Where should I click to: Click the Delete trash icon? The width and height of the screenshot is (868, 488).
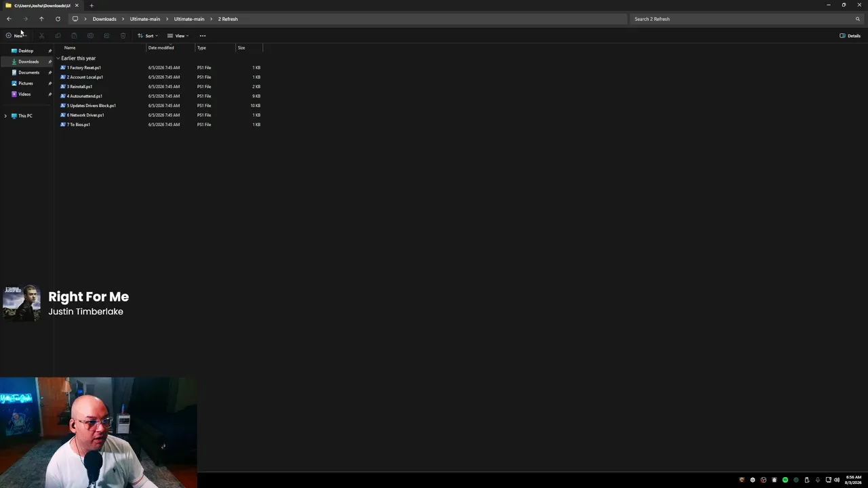tap(123, 36)
